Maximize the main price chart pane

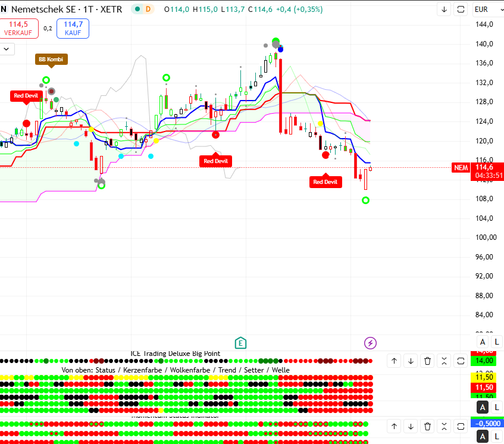coord(461,9)
